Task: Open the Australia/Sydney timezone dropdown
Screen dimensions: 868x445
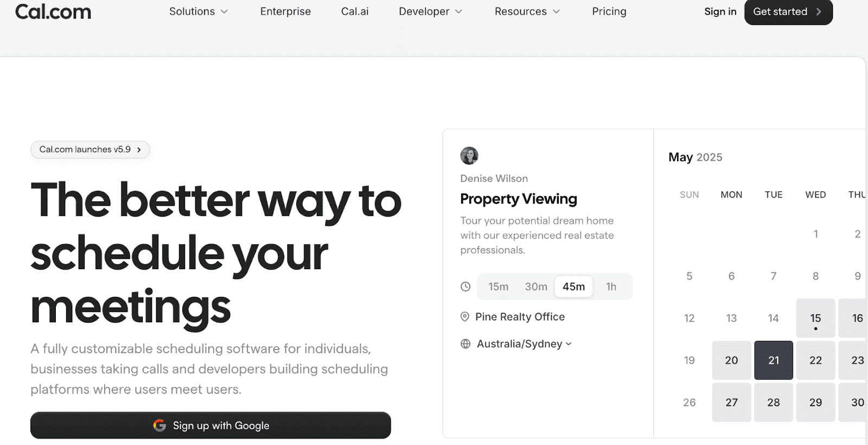Action: pos(524,344)
